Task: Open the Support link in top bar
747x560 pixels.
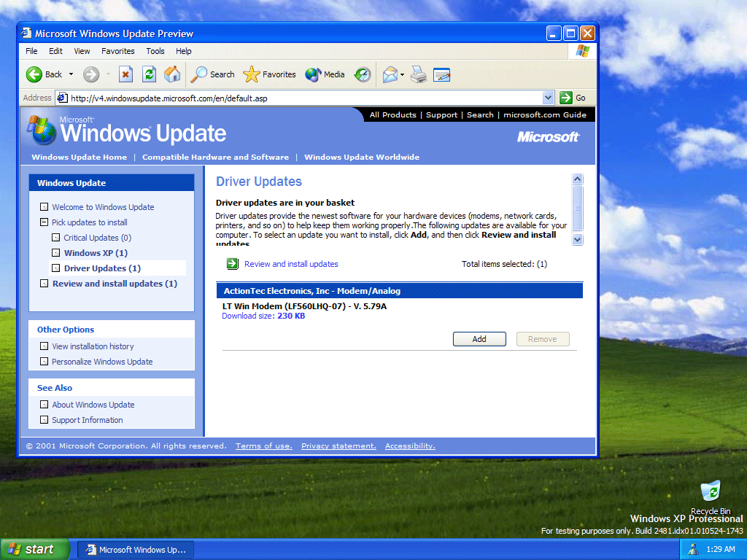Action: (x=441, y=114)
